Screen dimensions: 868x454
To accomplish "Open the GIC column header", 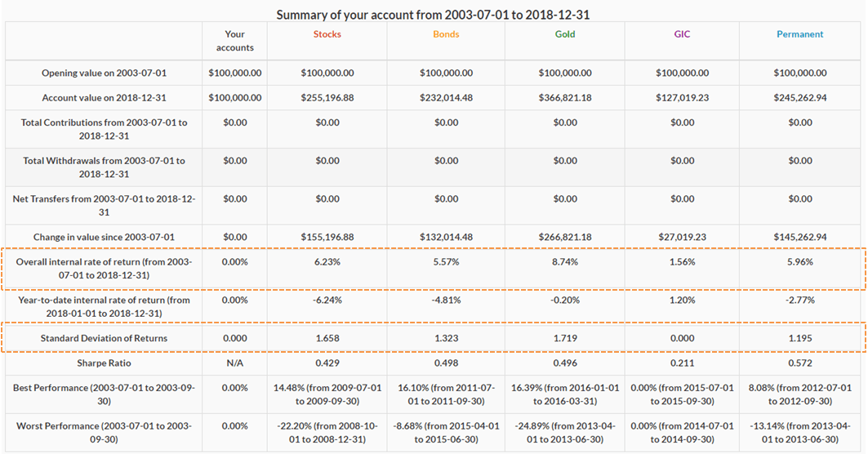I will click(682, 34).
